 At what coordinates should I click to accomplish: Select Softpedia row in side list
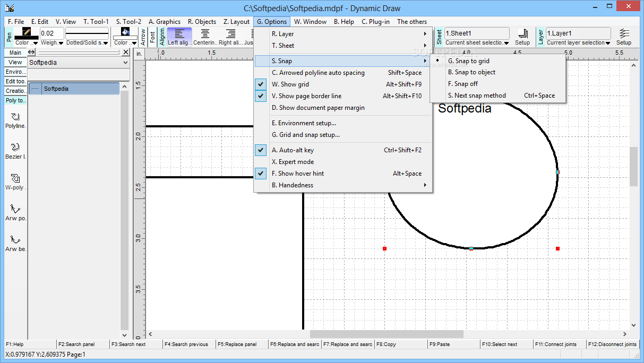[x=74, y=89]
